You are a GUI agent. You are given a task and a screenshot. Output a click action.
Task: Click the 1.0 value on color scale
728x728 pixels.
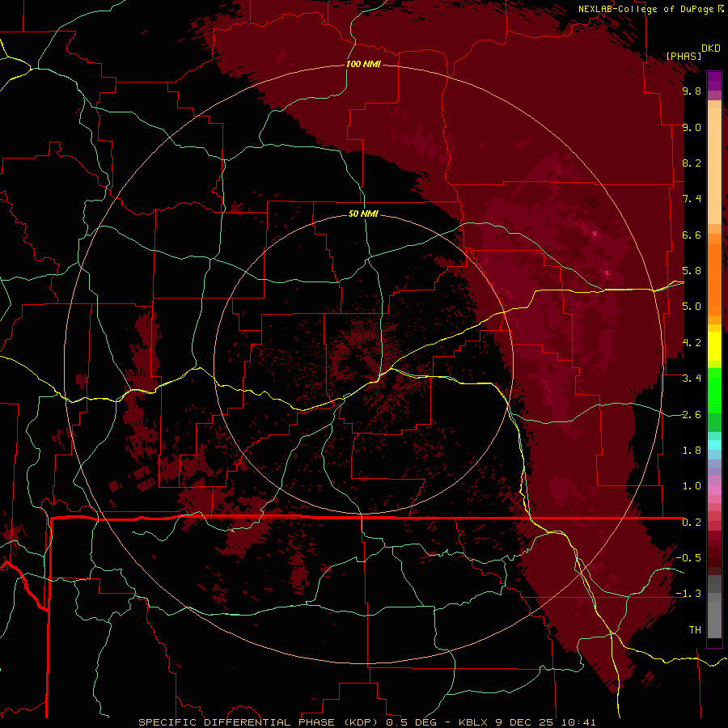(x=692, y=486)
